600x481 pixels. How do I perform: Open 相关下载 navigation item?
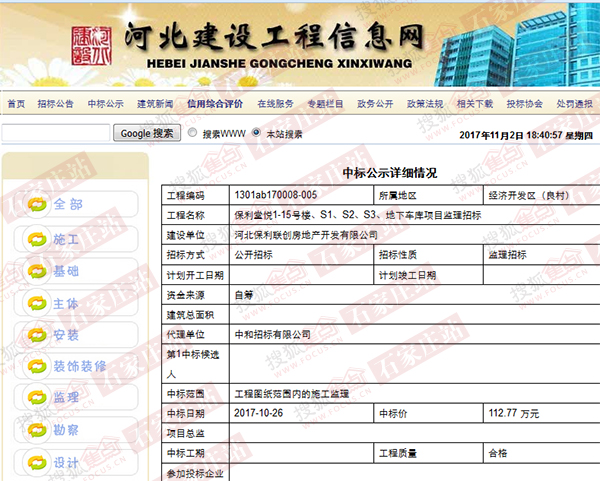pyautogui.click(x=475, y=104)
